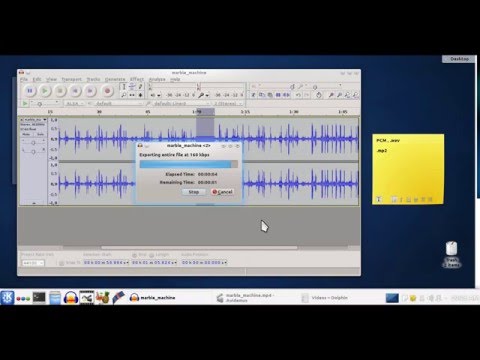The width and height of the screenshot is (480, 360).
Task: Click the Cut scissors icon
Action: [x=253, y=95]
